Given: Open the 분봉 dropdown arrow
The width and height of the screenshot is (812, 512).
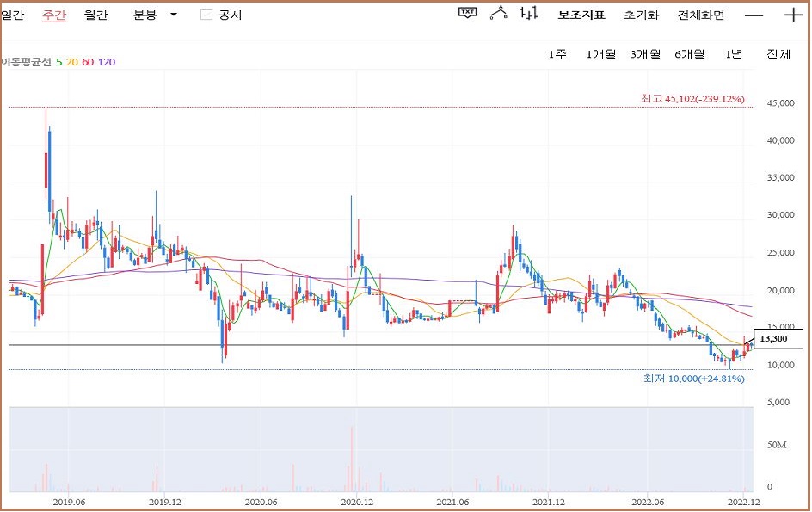Looking at the screenshot, I should click(174, 15).
